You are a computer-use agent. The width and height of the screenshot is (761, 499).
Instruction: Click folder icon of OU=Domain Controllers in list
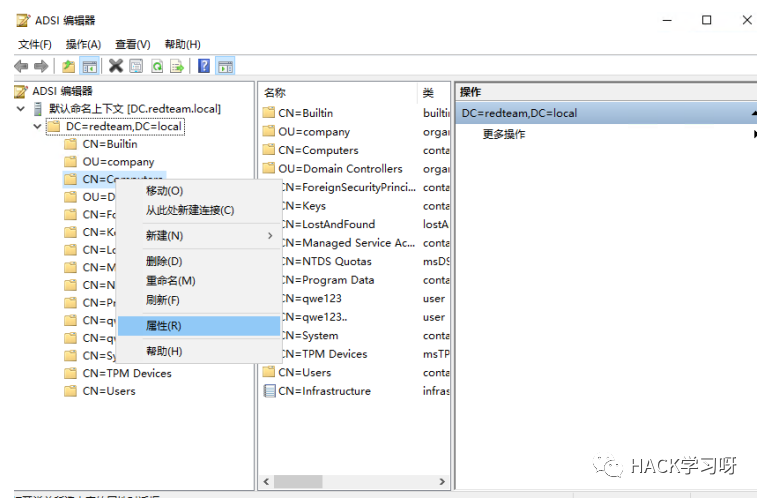(268, 168)
